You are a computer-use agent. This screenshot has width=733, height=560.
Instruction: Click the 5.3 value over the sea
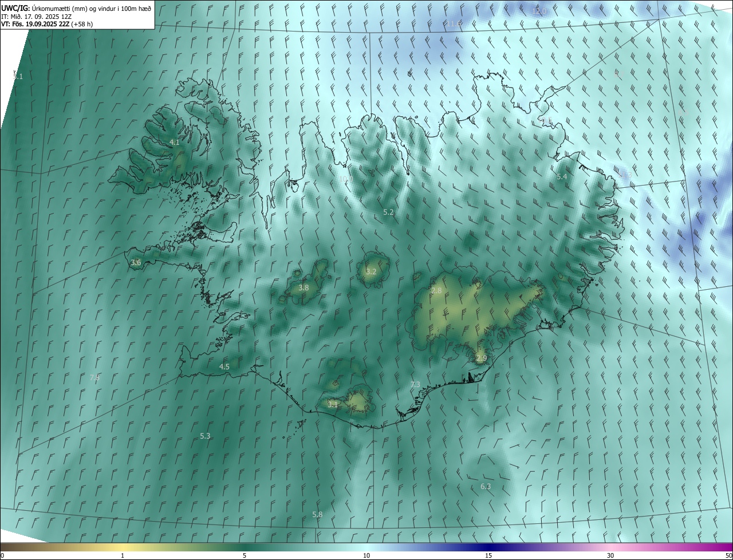pyautogui.click(x=205, y=436)
